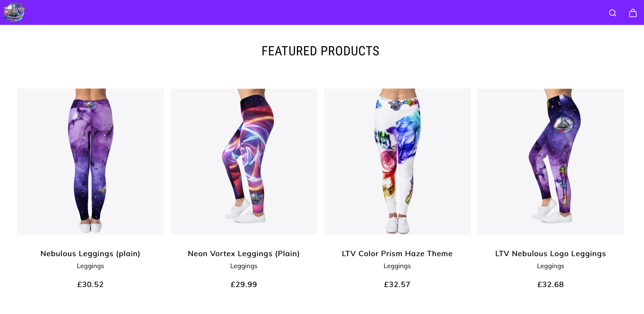Image resolution: width=644 pixels, height=314 pixels.
Task: Open LTV Color Prism Haze product image
Action: tap(397, 162)
